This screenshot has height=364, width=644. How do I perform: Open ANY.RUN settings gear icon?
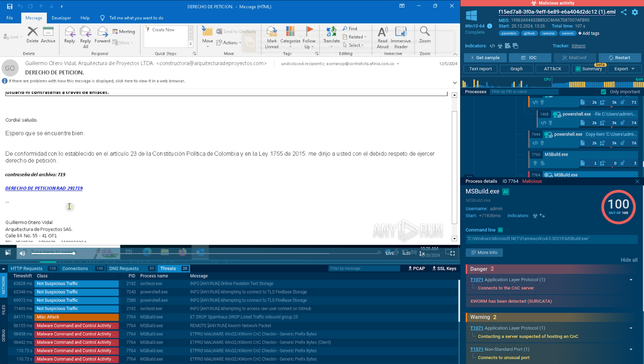click(635, 12)
